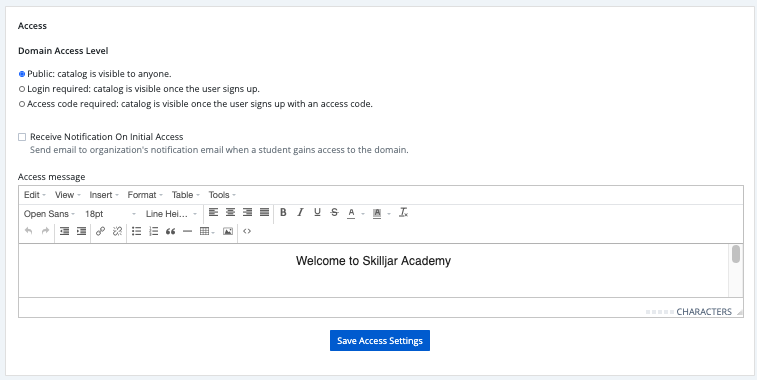Viewport: 757px width, 380px height.
Task: Select Public catalog access level
Action: pyautogui.click(x=22, y=74)
